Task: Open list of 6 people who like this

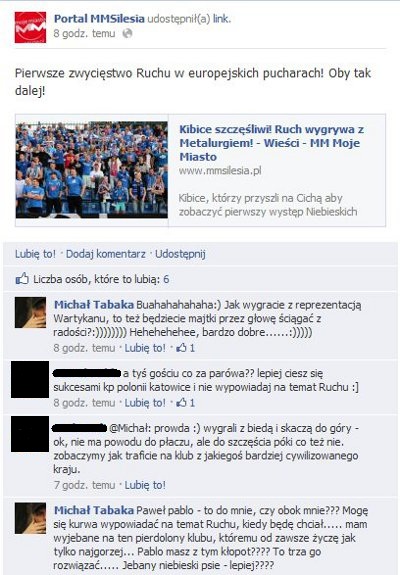Action: [x=166, y=279]
